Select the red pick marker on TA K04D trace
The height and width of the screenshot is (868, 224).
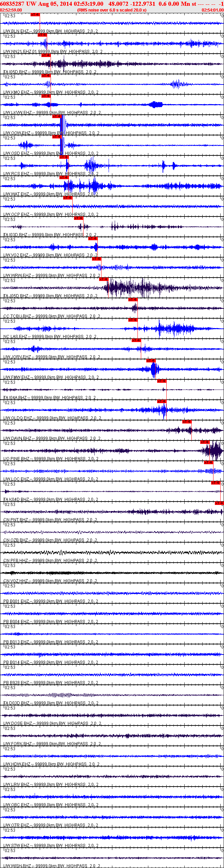tap(216, 483)
